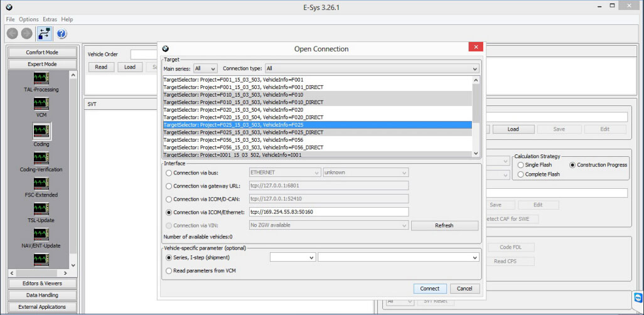The height and width of the screenshot is (315, 644).
Task: Click the sidebar horizontal scrollbar
Action: (x=38, y=273)
